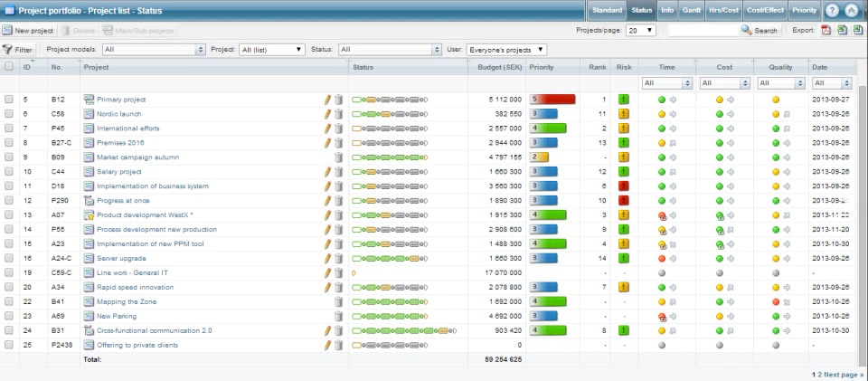Open the Projects/page dropdown

click(641, 31)
